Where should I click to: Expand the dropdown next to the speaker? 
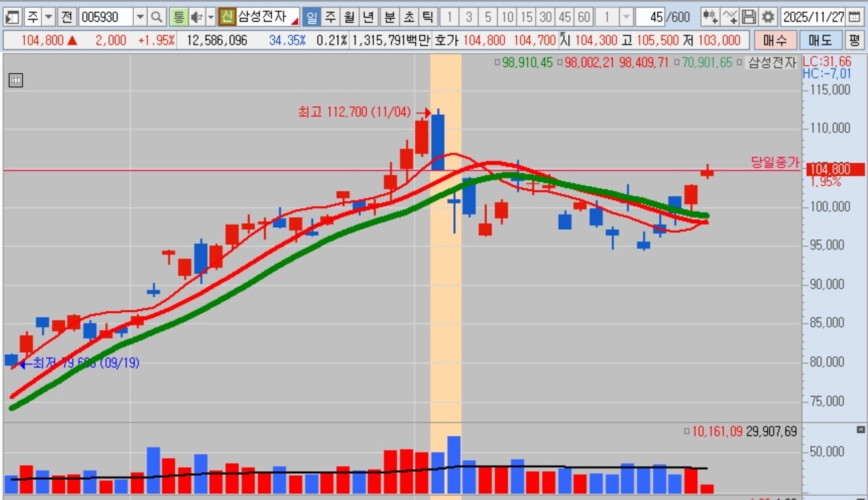point(210,17)
